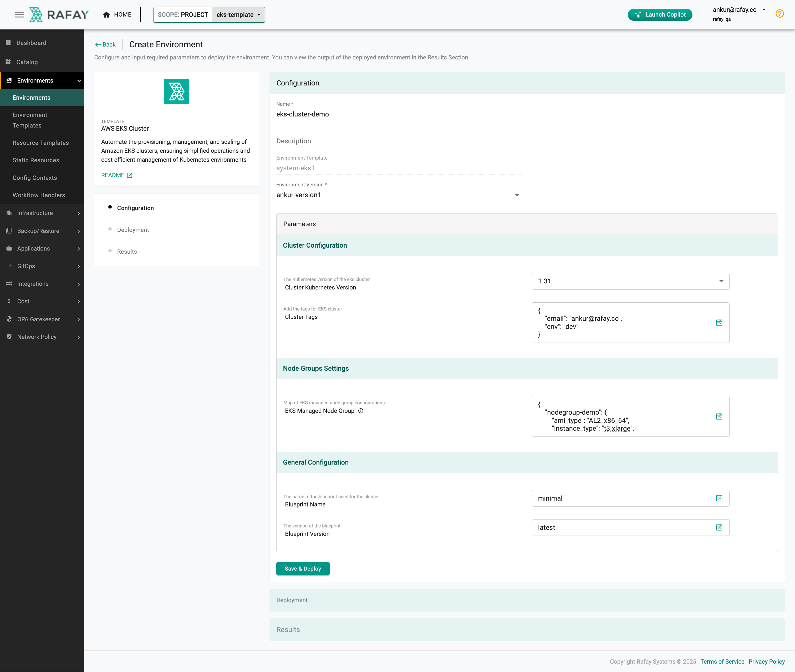Expand the Deployment section header
795x672 pixels.
527,600
